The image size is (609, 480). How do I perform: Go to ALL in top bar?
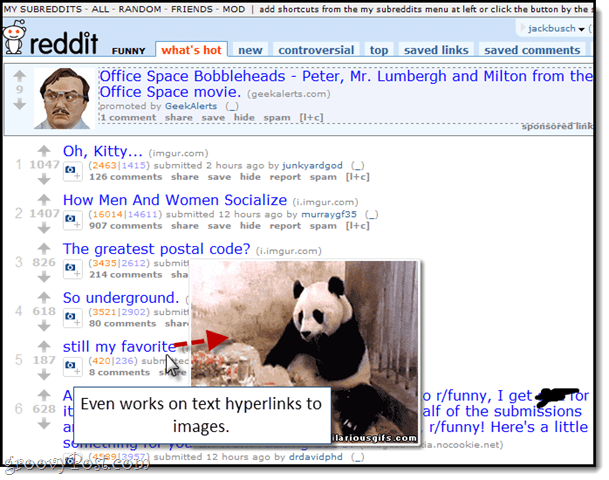(100, 9)
